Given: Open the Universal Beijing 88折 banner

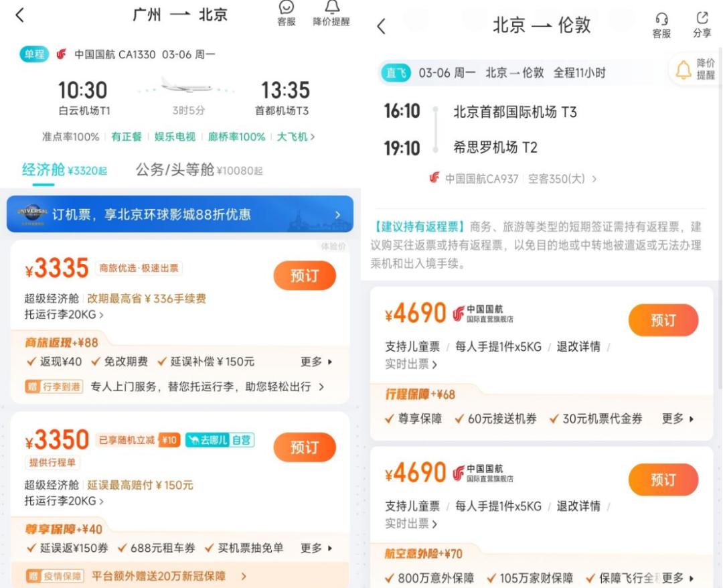Looking at the screenshot, I should click(x=180, y=214).
